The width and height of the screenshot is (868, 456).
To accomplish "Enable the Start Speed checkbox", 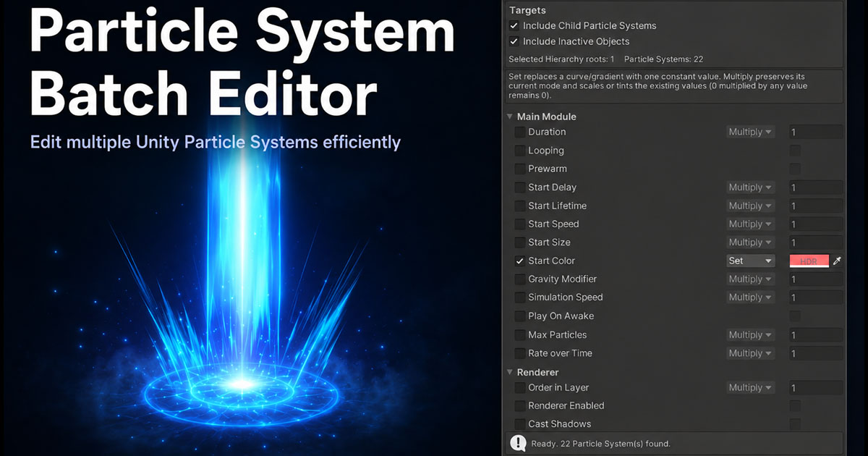I will click(x=520, y=224).
